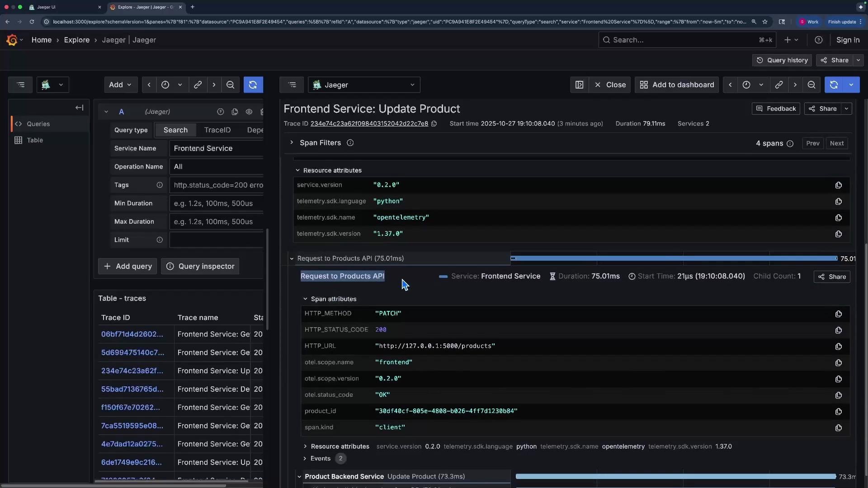Image resolution: width=868 pixels, height=488 pixels.
Task: Duplicate query A
Action: (x=235, y=112)
